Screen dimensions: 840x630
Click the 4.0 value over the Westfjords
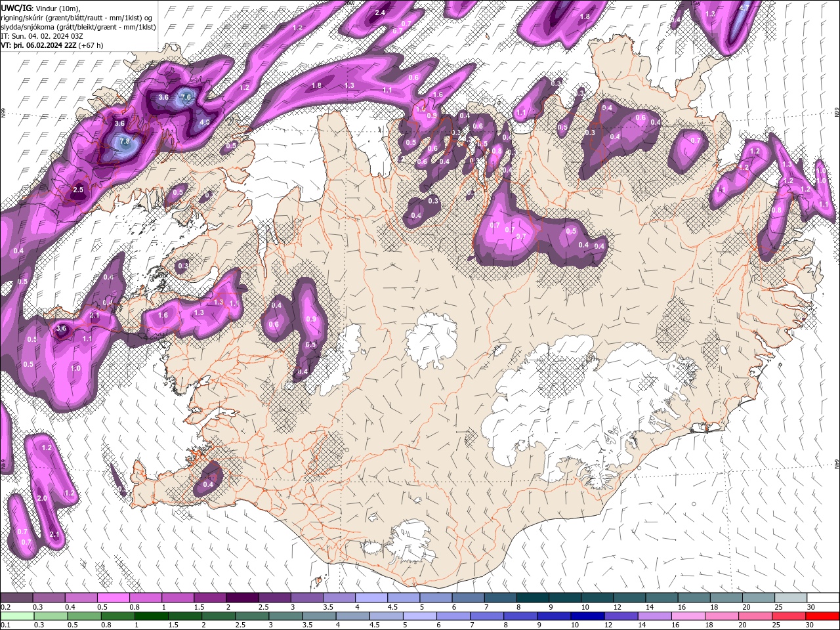[x=205, y=122]
